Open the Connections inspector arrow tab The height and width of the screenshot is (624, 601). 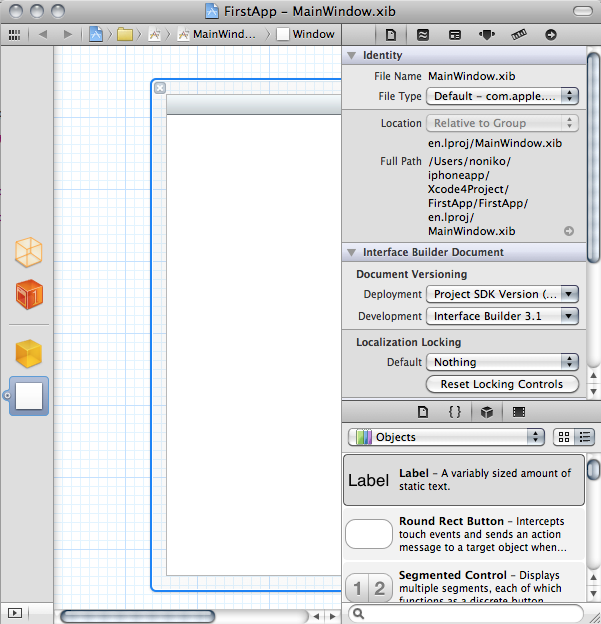coord(551,35)
